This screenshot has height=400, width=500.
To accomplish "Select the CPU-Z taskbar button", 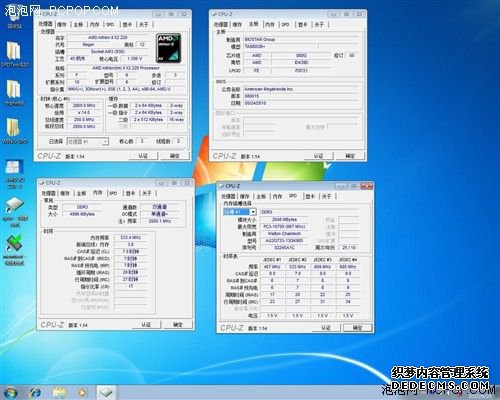I will [107, 393].
